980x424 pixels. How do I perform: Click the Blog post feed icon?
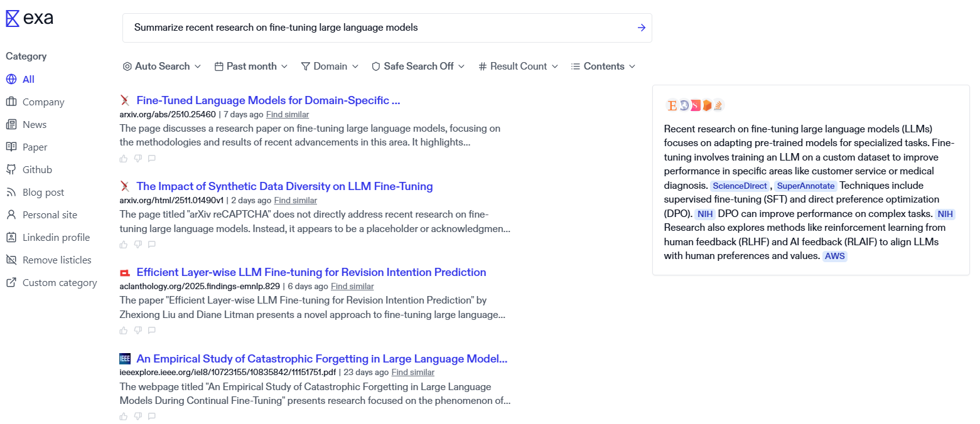click(11, 193)
